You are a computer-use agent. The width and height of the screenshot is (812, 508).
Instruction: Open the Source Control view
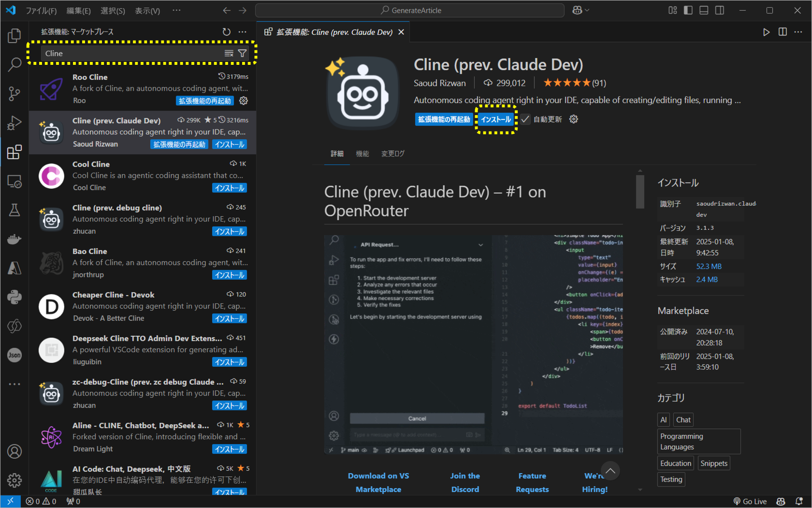(x=14, y=94)
